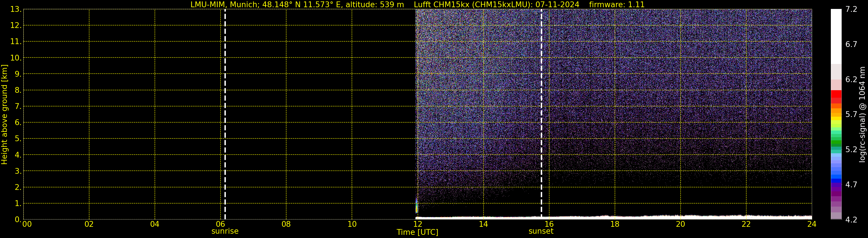The image size is (868, 238).
Task: Click the x-axis tick label '06'
Action: pos(220,224)
